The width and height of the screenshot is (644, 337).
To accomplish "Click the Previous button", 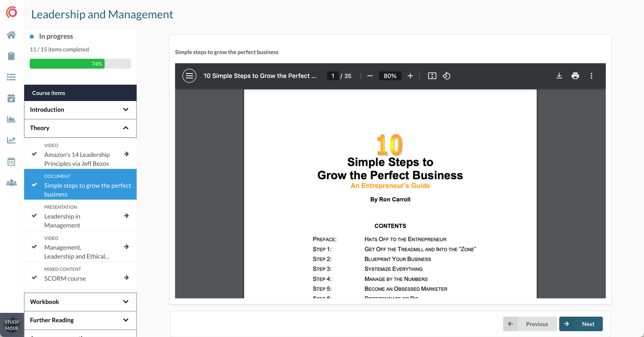I will click(x=530, y=324).
